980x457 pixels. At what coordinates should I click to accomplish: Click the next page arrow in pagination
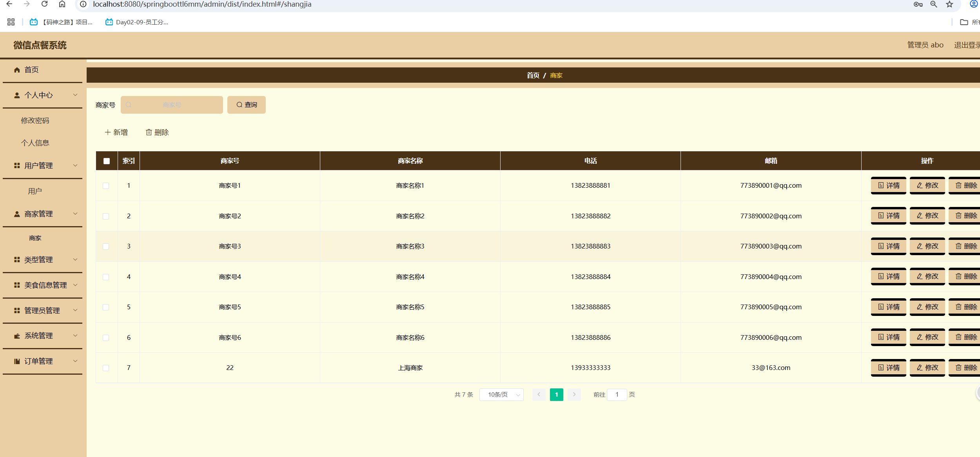[574, 395]
